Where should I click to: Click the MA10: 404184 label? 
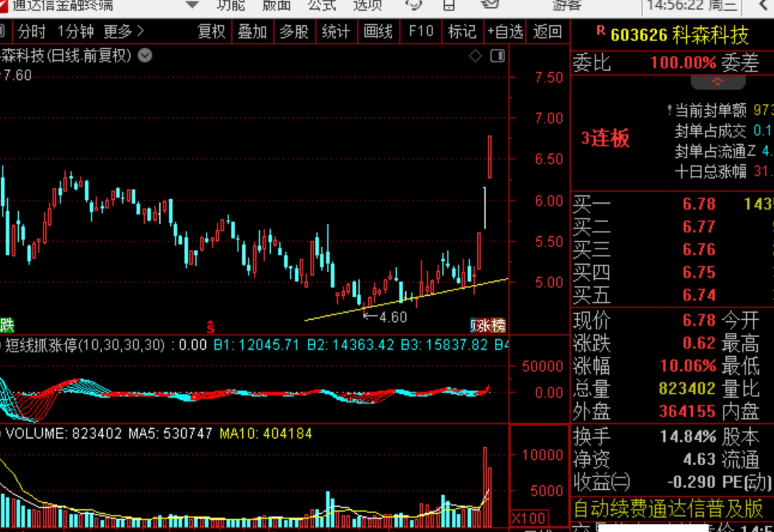tap(266, 434)
